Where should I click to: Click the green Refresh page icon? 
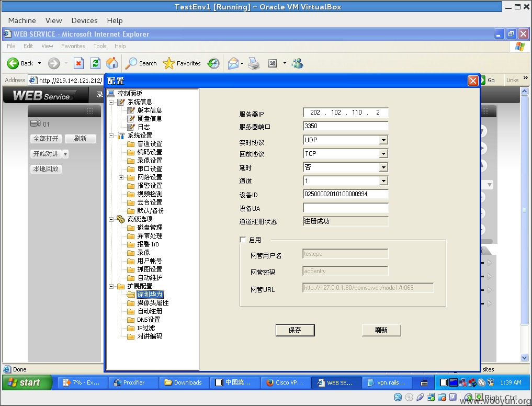click(x=95, y=63)
